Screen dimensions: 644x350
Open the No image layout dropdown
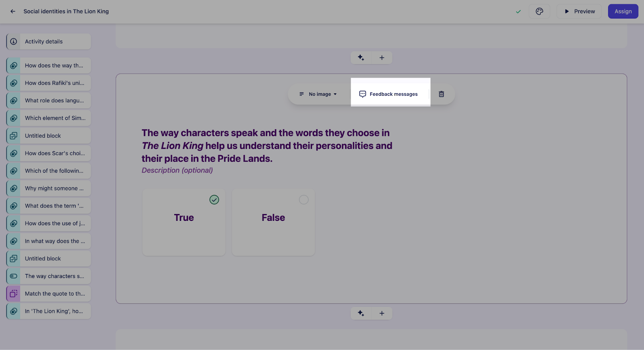318,94
